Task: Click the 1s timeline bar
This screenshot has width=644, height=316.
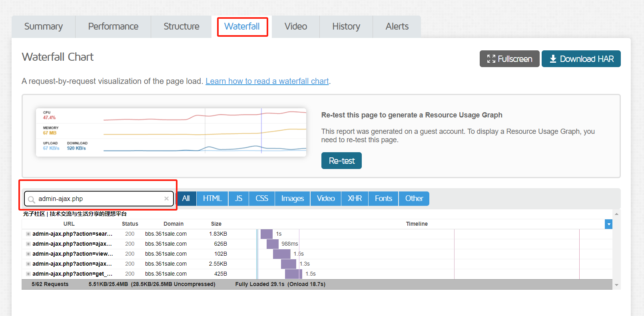Action: point(267,234)
